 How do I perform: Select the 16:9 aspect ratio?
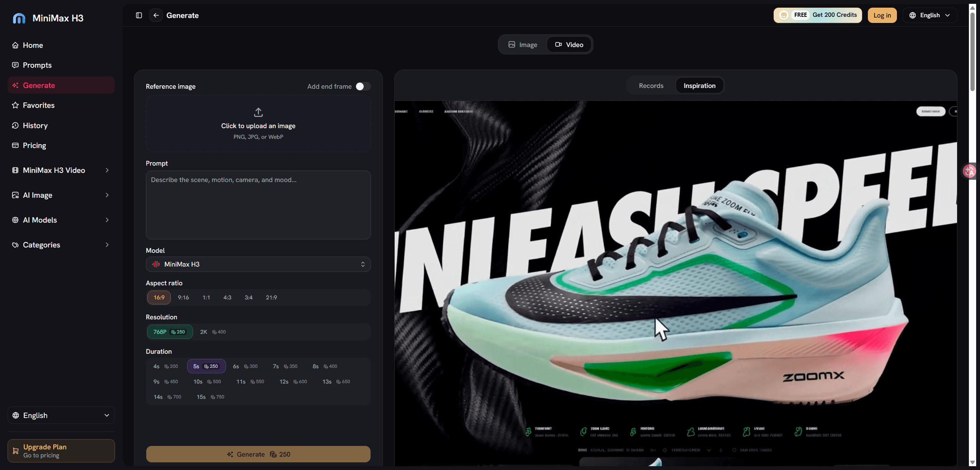pos(159,298)
